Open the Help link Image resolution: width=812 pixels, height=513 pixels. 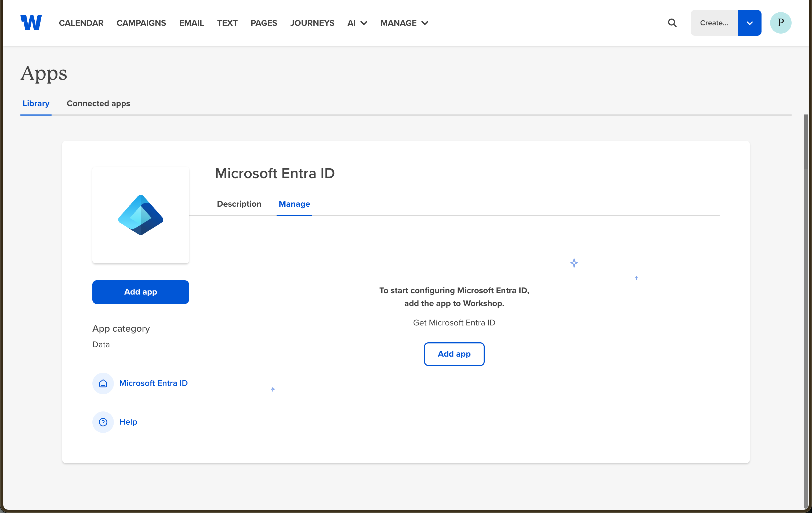coord(128,422)
